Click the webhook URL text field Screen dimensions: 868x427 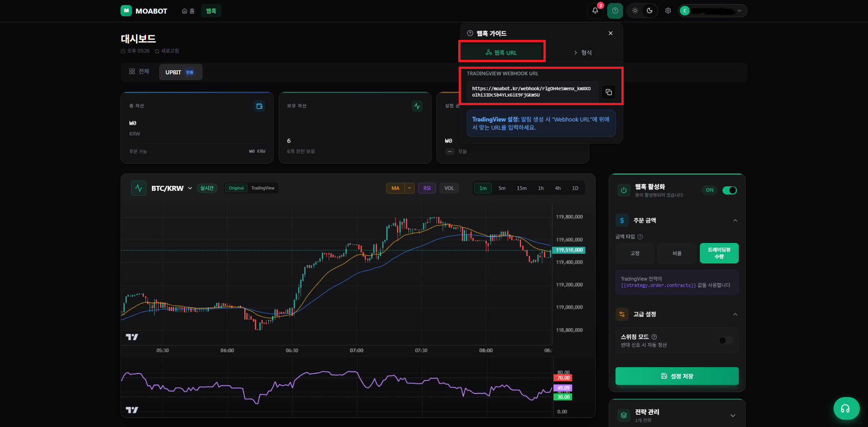pos(533,92)
